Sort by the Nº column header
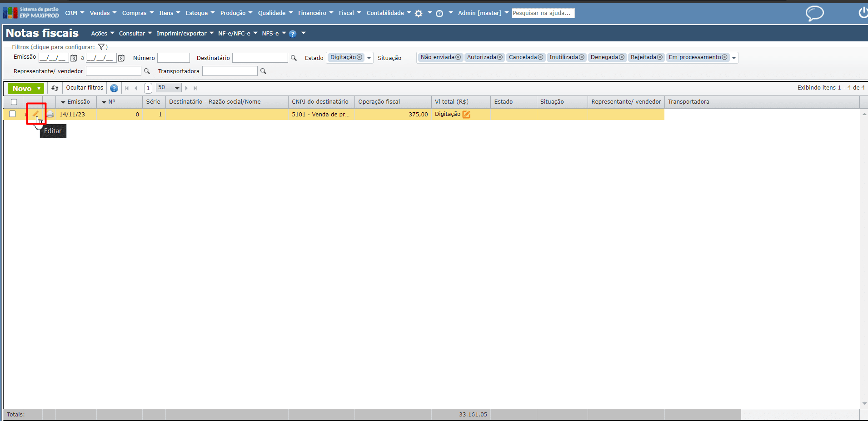The height and width of the screenshot is (421, 868). point(119,102)
